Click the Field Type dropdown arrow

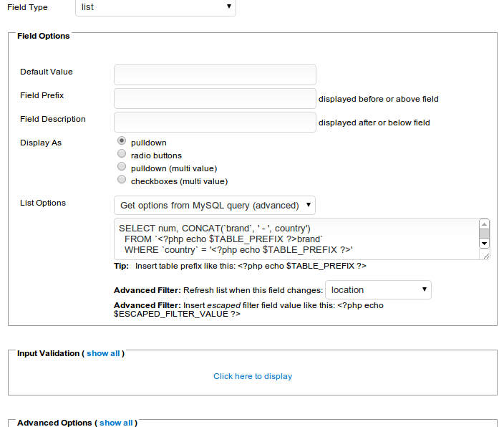[x=228, y=7]
